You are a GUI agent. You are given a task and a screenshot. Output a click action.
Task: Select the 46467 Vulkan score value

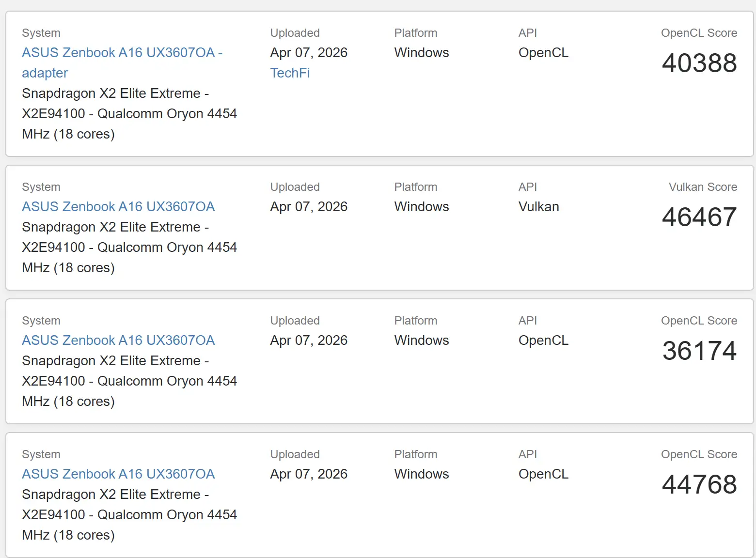(699, 217)
